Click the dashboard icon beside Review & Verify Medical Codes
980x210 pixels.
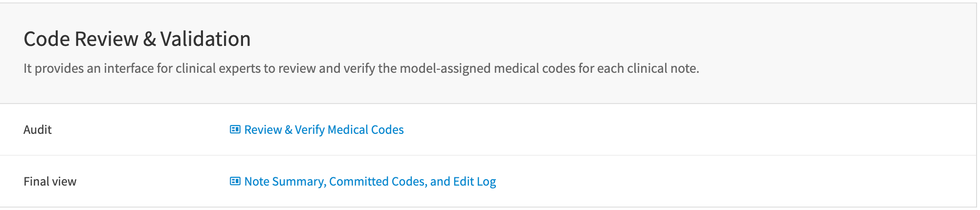click(x=235, y=129)
